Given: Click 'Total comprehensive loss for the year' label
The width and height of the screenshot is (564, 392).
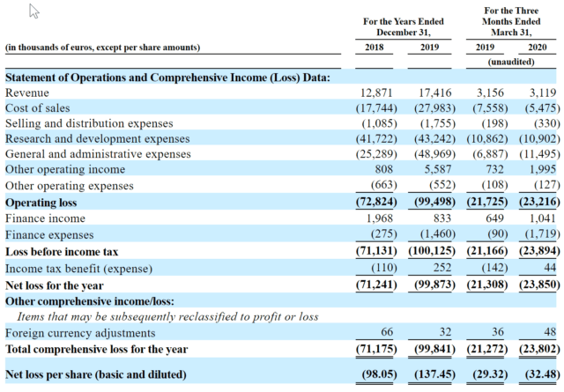Looking at the screenshot, I should tap(96, 349).
